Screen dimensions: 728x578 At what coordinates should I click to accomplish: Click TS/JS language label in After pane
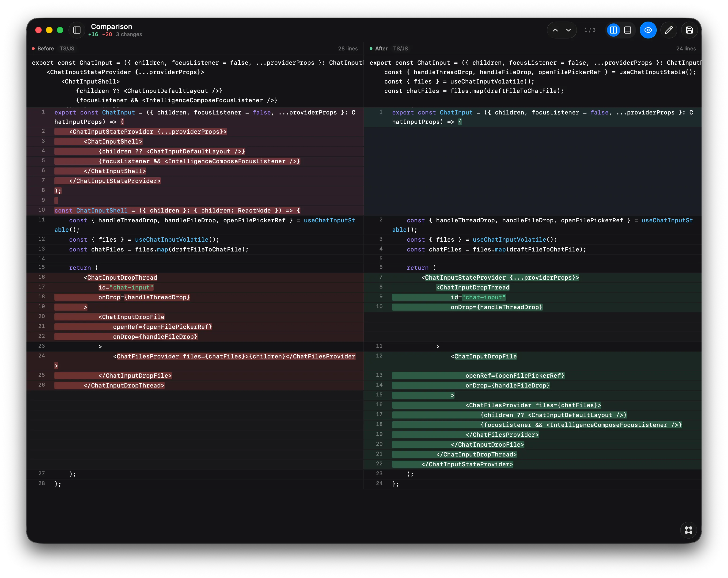click(x=400, y=49)
